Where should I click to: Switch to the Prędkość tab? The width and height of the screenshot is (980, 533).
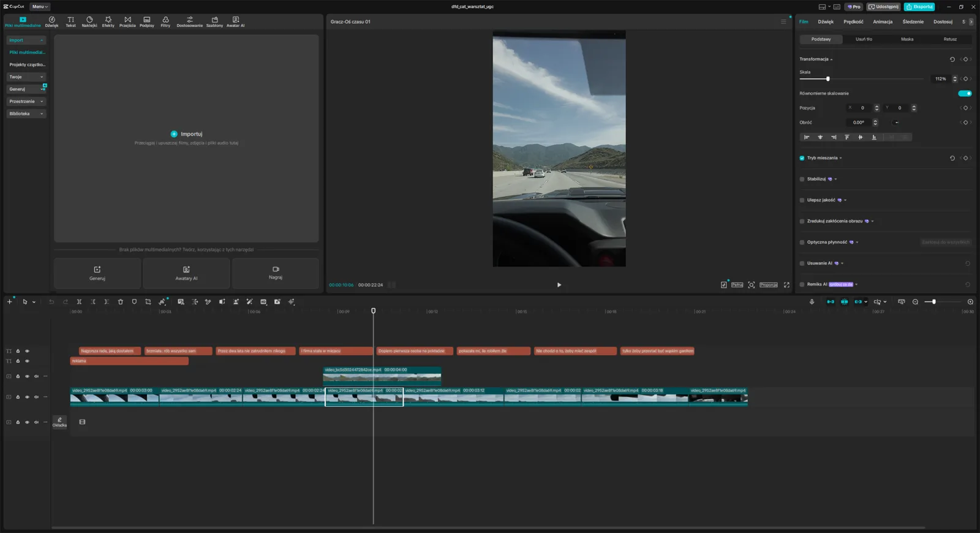click(x=853, y=22)
